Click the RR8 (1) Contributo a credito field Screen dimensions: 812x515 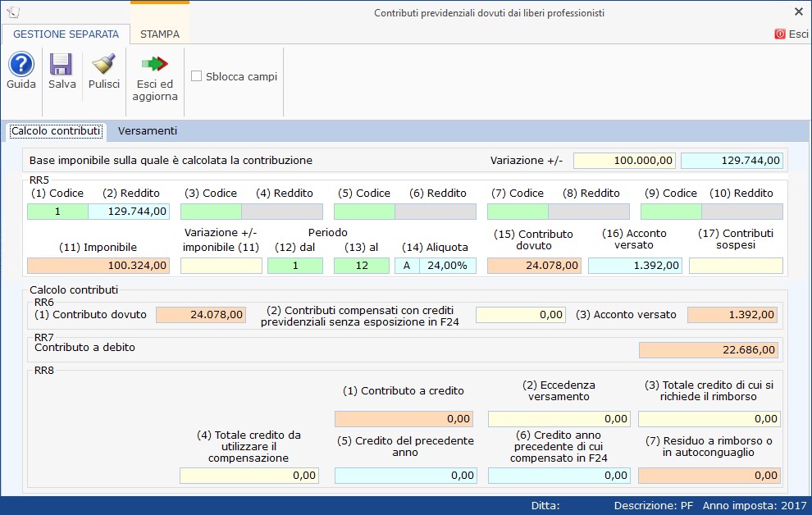[404, 419]
